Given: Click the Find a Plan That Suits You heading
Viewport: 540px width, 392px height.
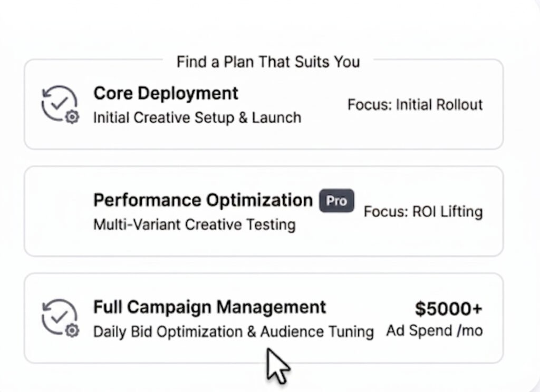Looking at the screenshot, I should (x=268, y=62).
